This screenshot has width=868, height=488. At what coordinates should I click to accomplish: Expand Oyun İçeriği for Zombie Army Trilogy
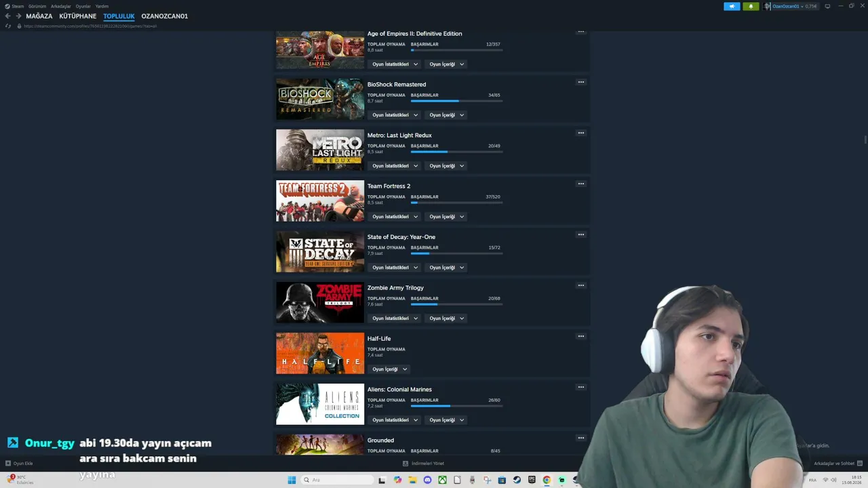(x=446, y=319)
